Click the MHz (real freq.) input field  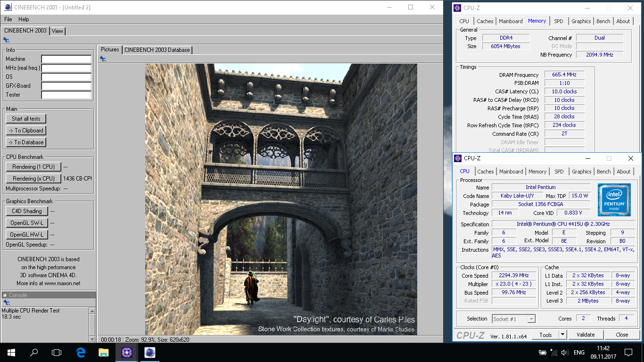click(x=66, y=68)
